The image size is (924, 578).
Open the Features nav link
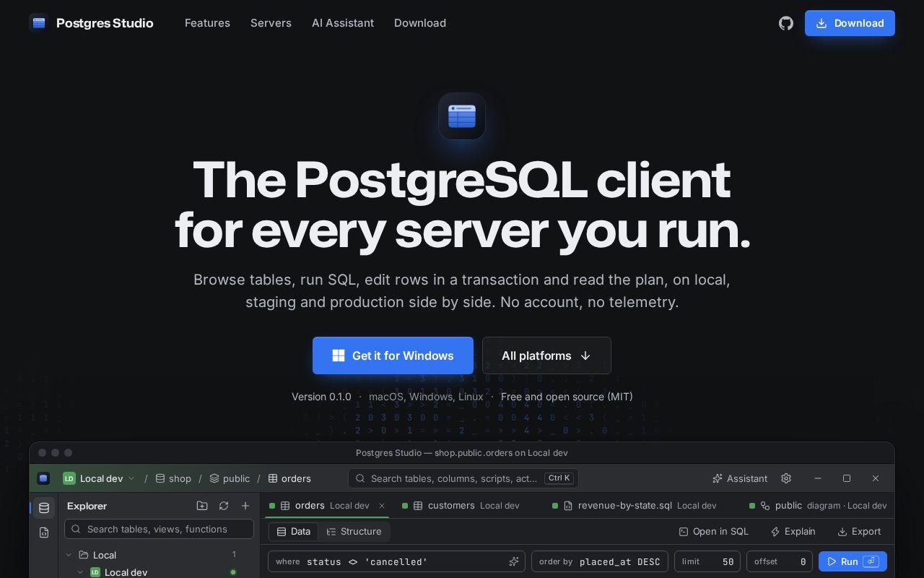point(207,23)
